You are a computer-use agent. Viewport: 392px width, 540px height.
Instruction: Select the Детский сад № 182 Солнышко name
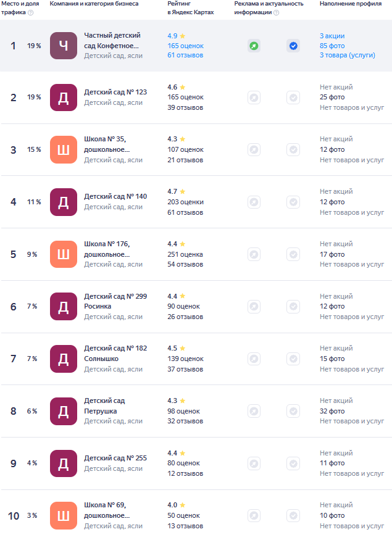click(115, 354)
